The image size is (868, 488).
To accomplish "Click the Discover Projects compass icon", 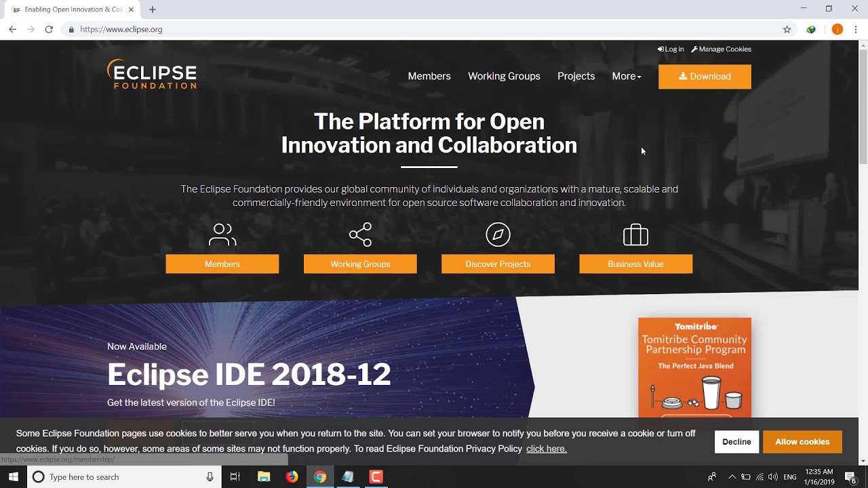I will (x=498, y=235).
